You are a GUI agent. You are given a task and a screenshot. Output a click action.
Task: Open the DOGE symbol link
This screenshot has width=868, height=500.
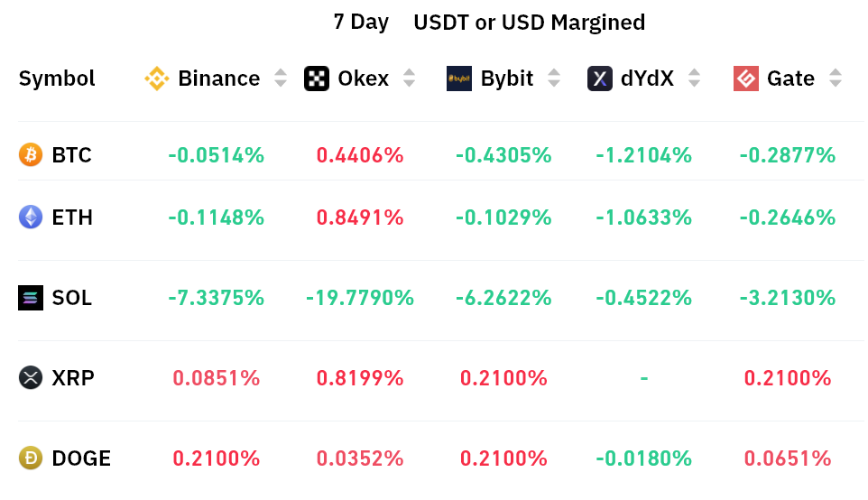[x=81, y=458]
